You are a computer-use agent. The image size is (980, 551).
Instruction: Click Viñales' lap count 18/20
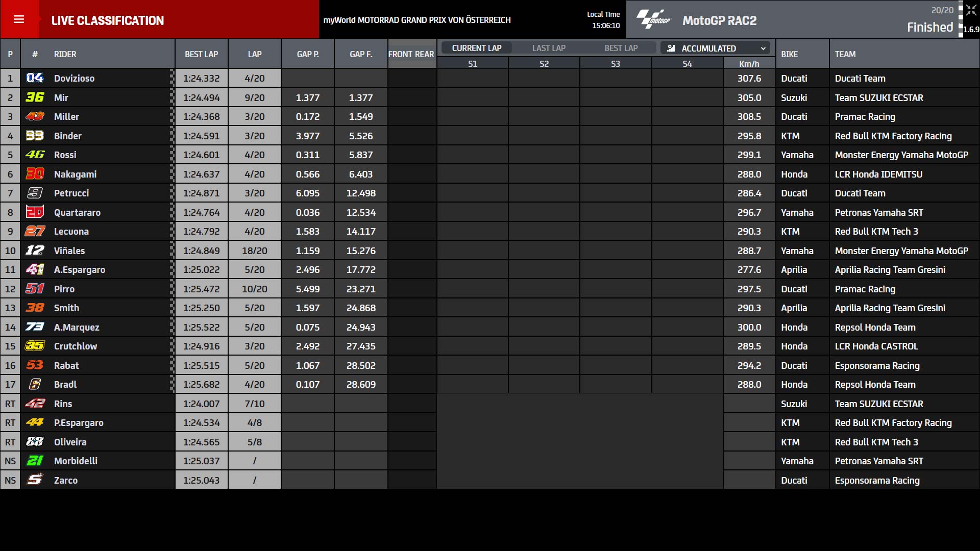(x=254, y=251)
